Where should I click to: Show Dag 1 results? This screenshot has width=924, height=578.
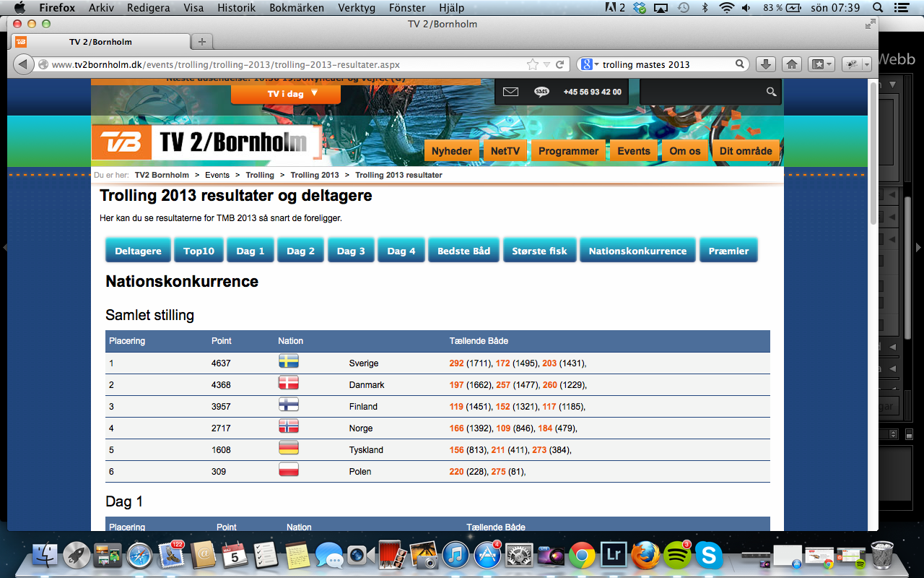[250, 250]
